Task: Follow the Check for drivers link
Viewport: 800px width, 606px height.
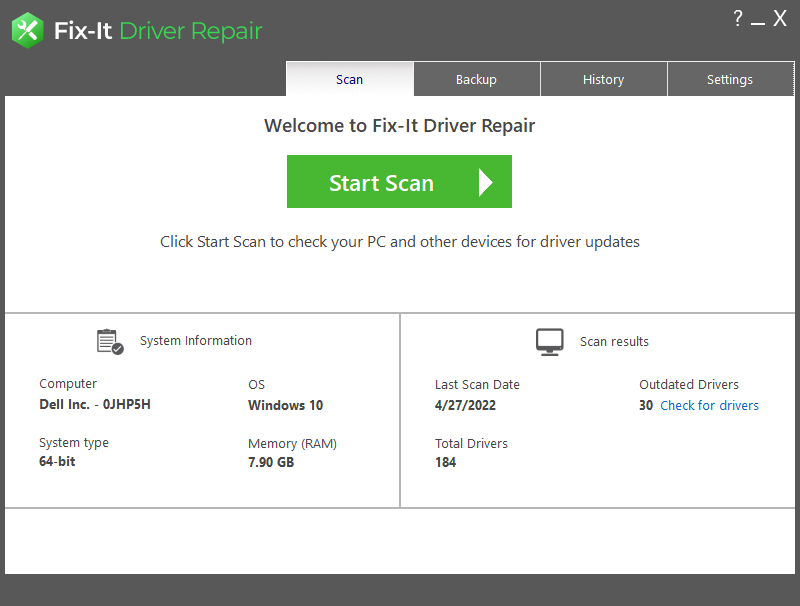Action: point(709,406)
